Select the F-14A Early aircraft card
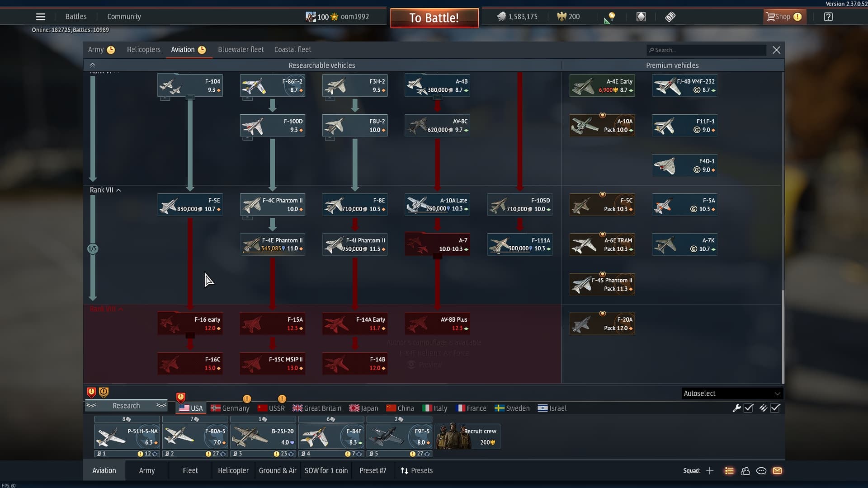The width and height of the screenshot is (868, 488). (355, 324)
